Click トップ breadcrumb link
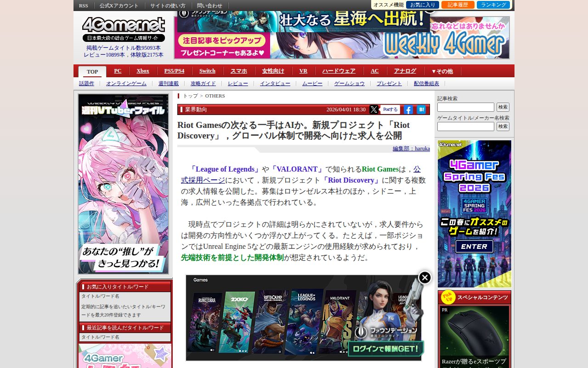 [x=190, y=96]
